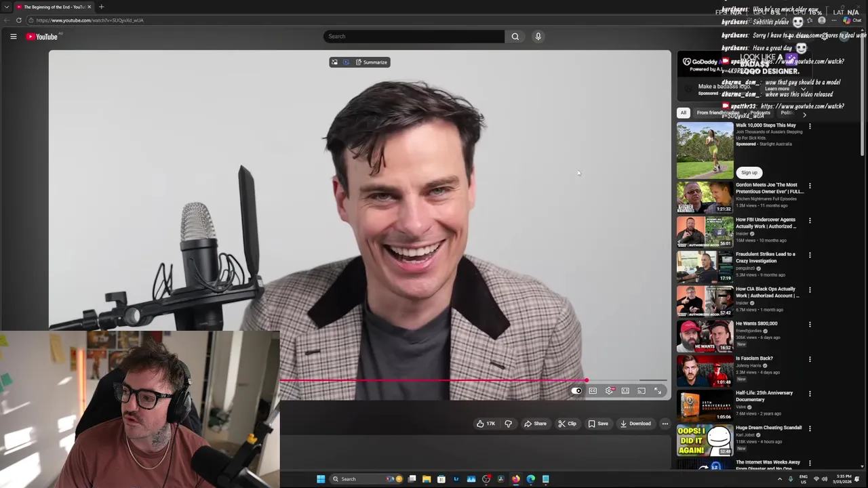Select the 'All' filter chip

point(684,113)
